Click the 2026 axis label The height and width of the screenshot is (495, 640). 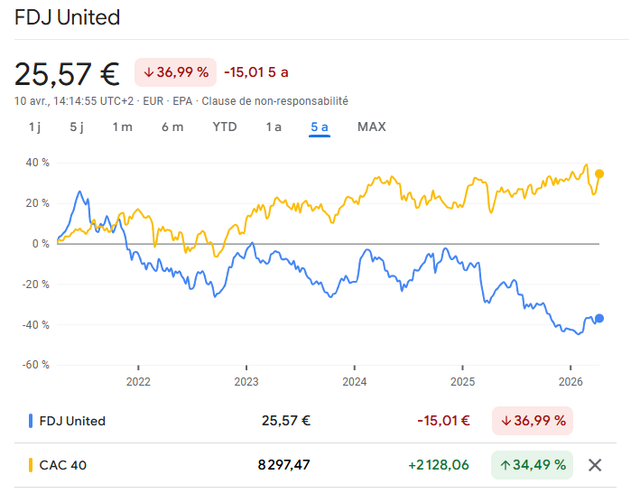coord(571,382)
